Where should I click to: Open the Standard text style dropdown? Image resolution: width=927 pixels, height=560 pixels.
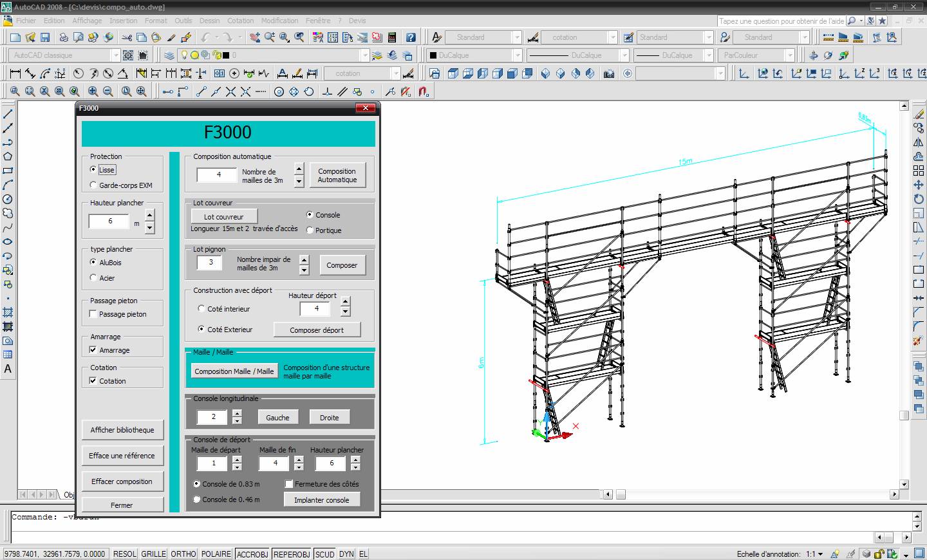[x=516, y=37]
